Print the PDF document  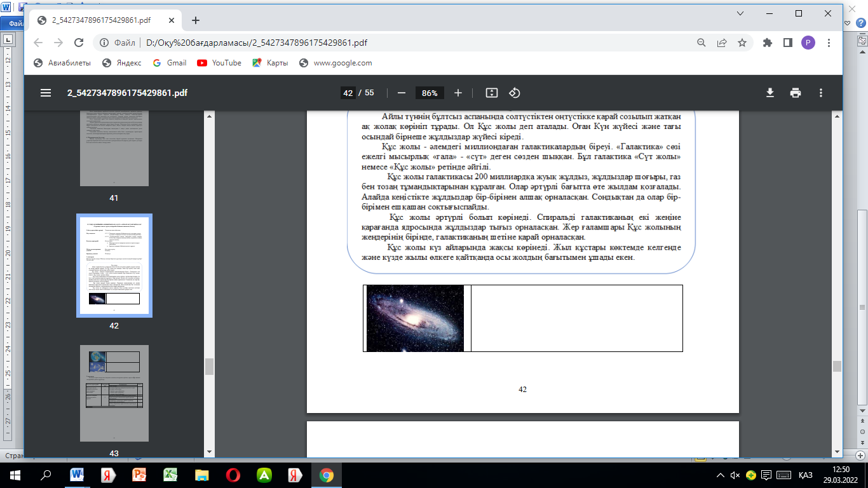[796, 93]
